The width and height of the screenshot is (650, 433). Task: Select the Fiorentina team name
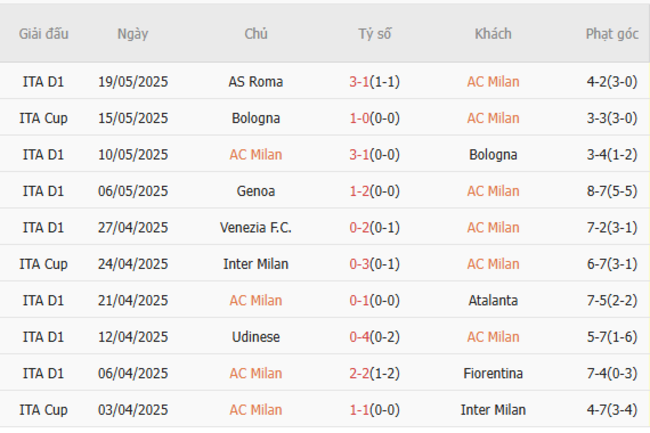coord(493,374)
